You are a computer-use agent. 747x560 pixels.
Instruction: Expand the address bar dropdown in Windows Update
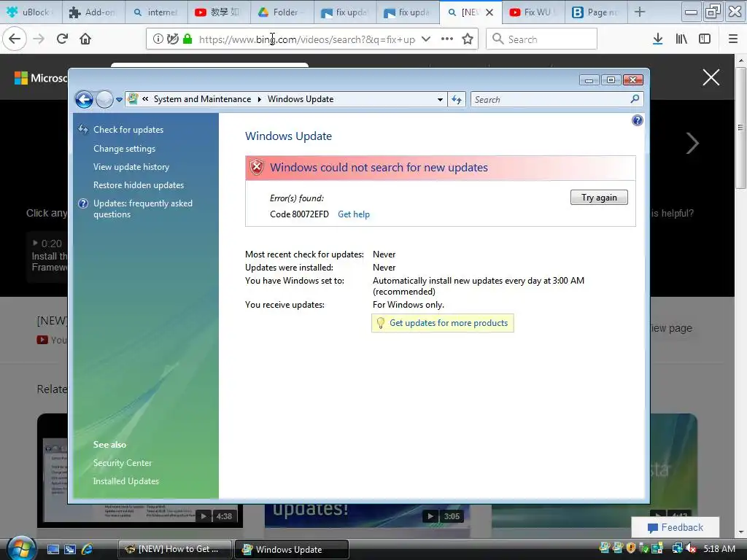(x=440, y=99)
